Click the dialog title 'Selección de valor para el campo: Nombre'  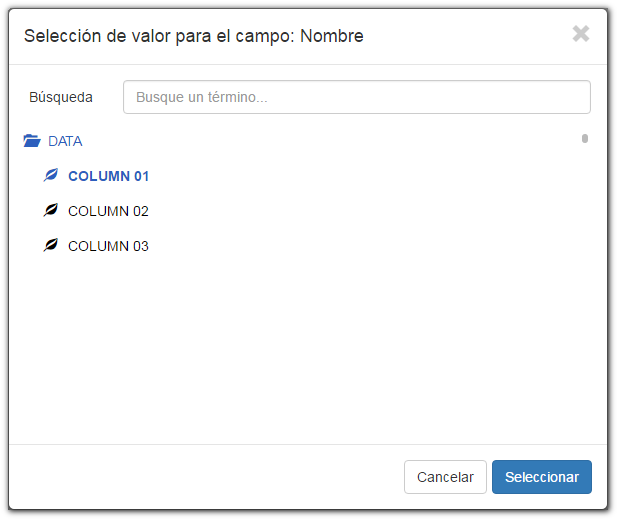pyautogui.click(x=194, y=36)
